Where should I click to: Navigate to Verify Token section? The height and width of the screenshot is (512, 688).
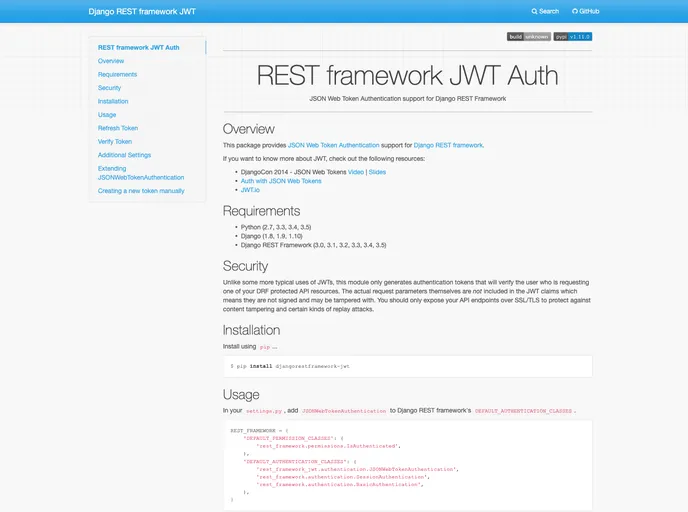pyautogui.click(x=115, y=142)
